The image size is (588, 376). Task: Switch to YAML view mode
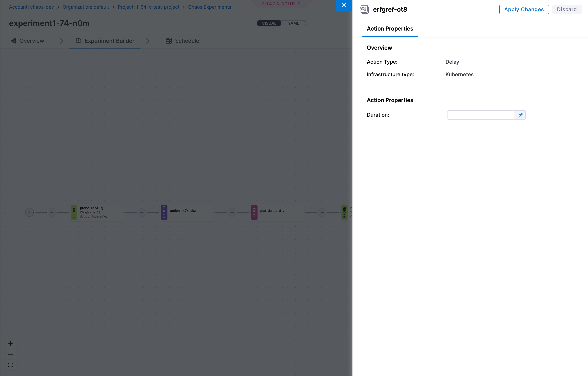point(293,23)
